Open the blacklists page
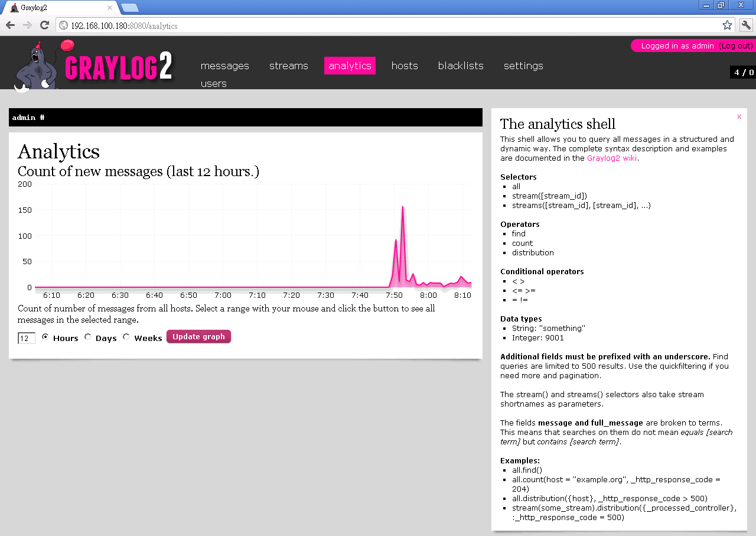This screenshot has width=756, height=536. coord(461,66)
